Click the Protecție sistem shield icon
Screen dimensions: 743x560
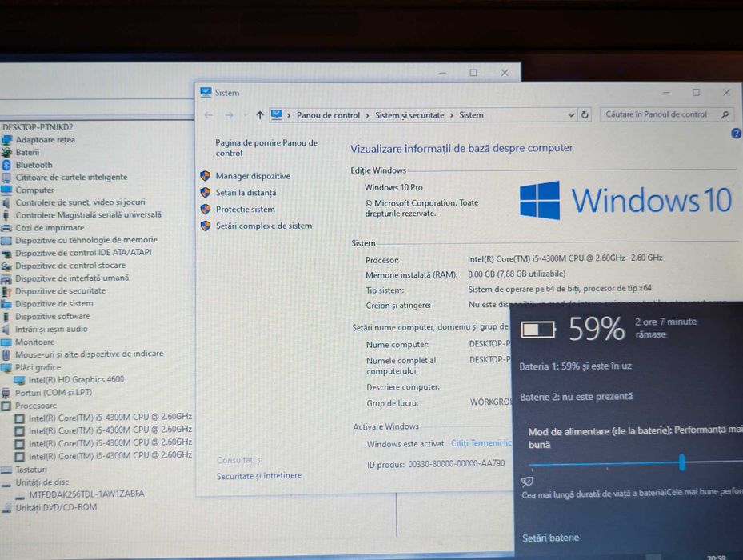pyautogui.click(x=206, y=209)
